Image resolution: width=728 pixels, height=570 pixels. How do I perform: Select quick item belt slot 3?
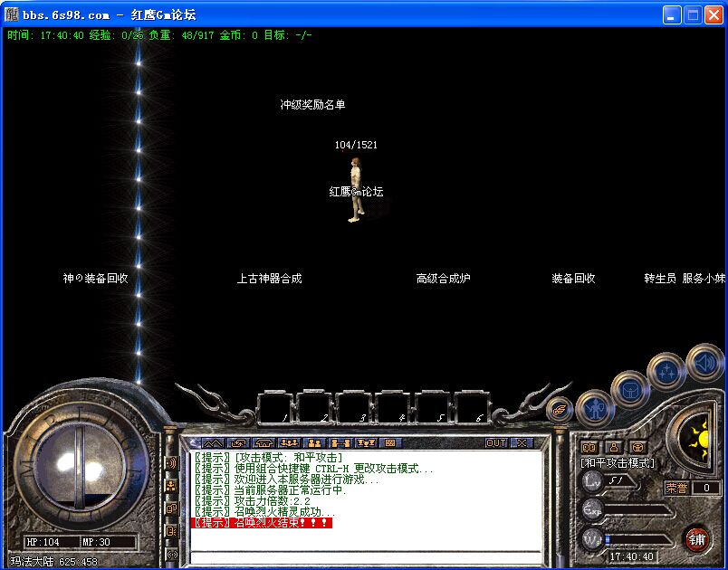pyautogui.click(x=354, y=408)
